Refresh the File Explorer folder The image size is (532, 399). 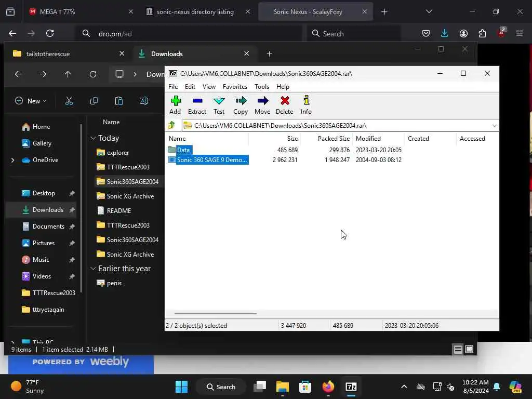click(93, 74)
